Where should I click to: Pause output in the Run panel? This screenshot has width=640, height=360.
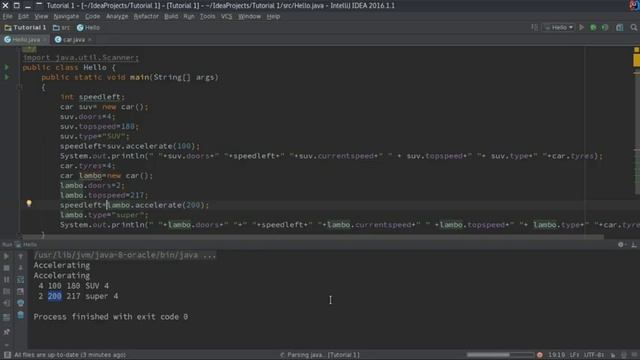7,280
